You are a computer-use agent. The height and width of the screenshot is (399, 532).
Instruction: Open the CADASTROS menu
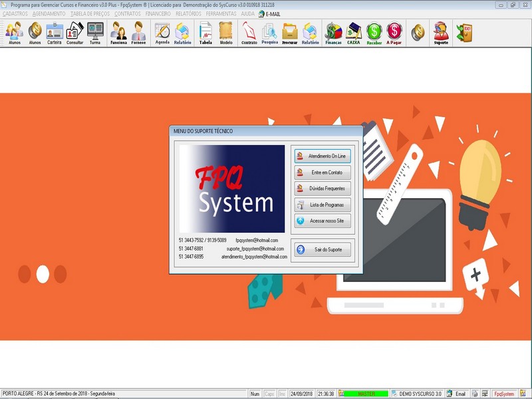(15, 14)
